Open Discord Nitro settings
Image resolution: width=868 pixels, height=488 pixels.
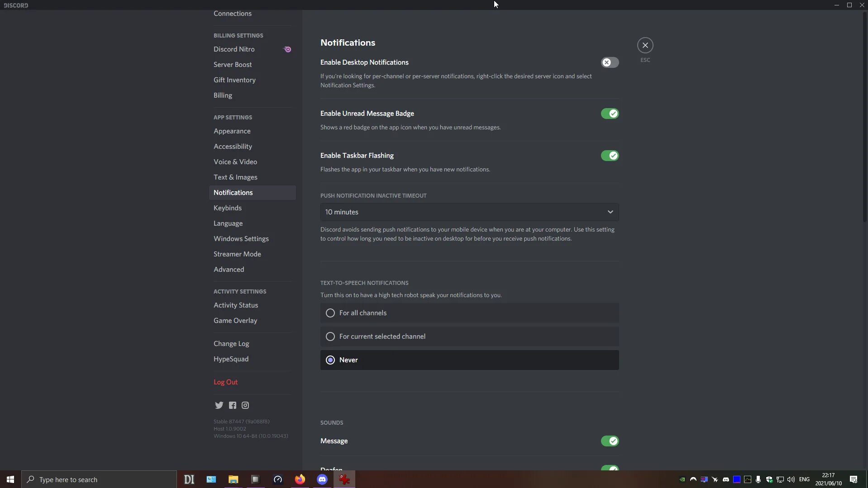(252, 49)
